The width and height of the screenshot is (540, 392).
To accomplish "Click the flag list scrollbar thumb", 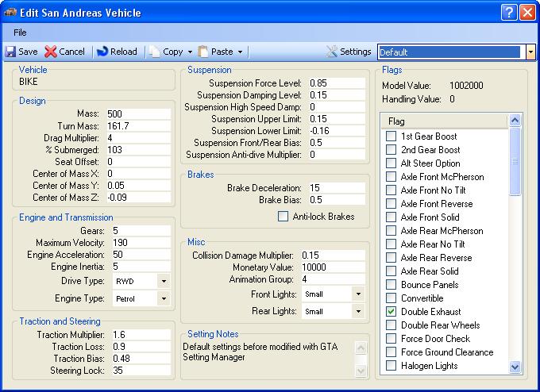I will 515,161.
